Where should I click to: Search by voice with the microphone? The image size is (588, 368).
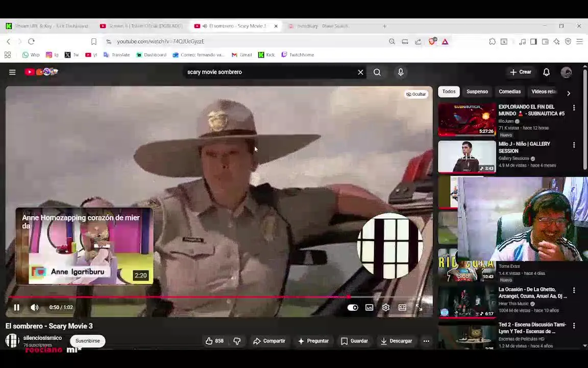coord(401,72)
